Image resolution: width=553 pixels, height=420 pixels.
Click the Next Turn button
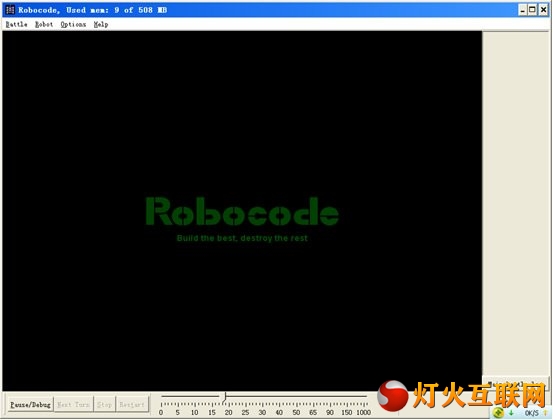click(x=73, y=404)
